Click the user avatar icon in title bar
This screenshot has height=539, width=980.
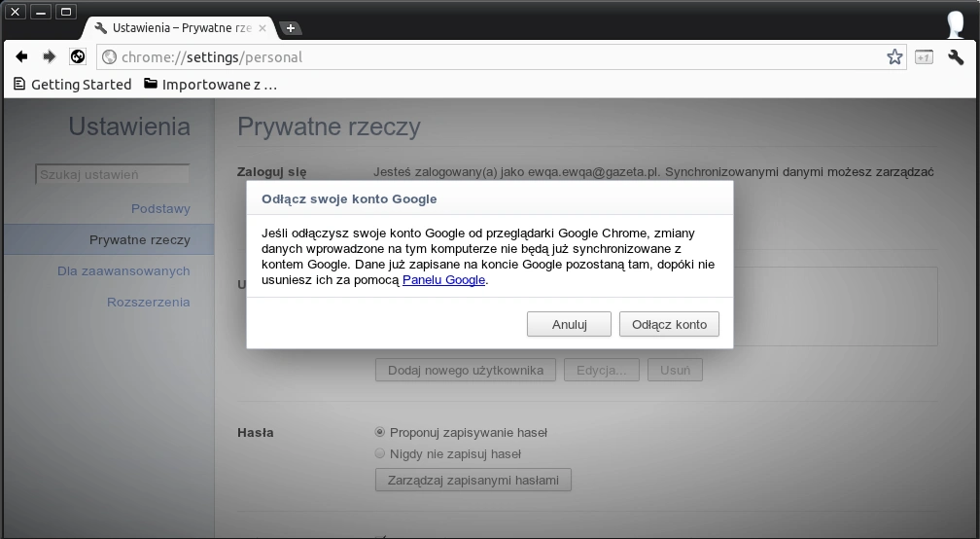[956, 25]
